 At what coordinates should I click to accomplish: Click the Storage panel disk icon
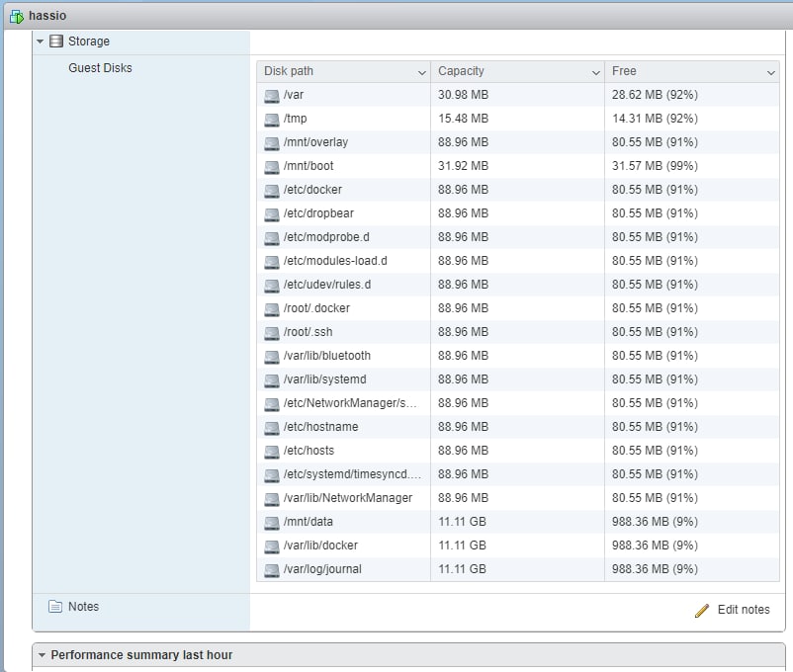[x=56, y=41]
